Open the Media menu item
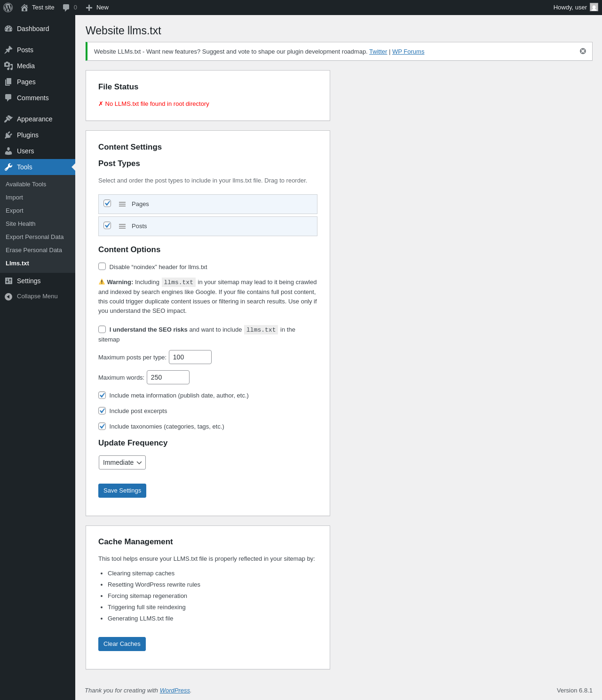Viewport: 602px width, 700px height. 38,66
